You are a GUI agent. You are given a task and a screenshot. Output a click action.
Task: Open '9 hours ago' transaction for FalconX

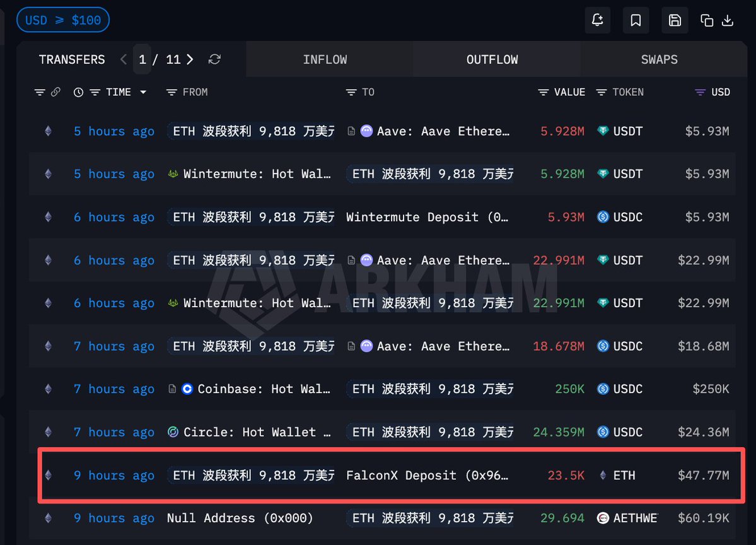[x=113, y=475]
